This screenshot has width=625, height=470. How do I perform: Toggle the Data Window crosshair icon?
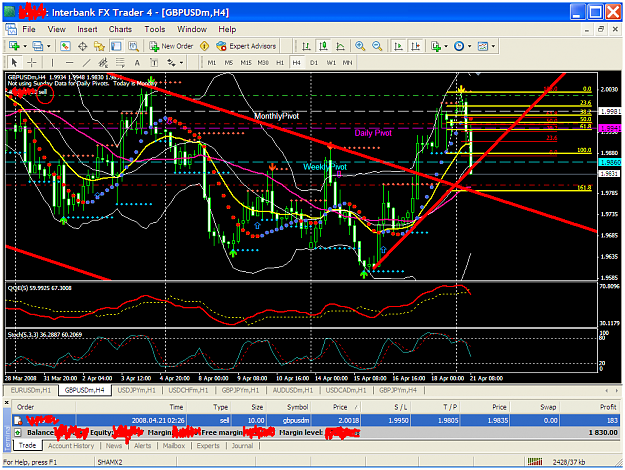tap(82, 46)
